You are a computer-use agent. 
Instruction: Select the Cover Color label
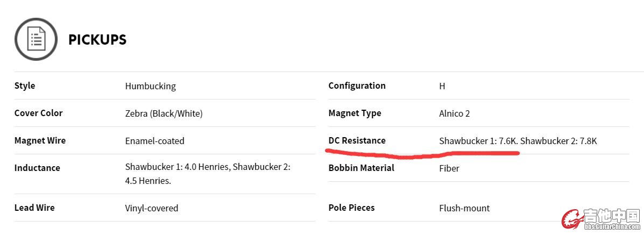point(39,113)
